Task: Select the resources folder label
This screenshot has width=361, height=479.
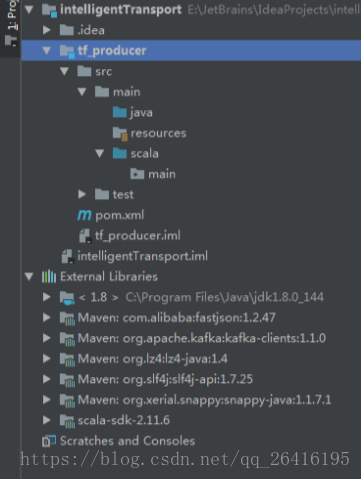Action: point(158,133)
